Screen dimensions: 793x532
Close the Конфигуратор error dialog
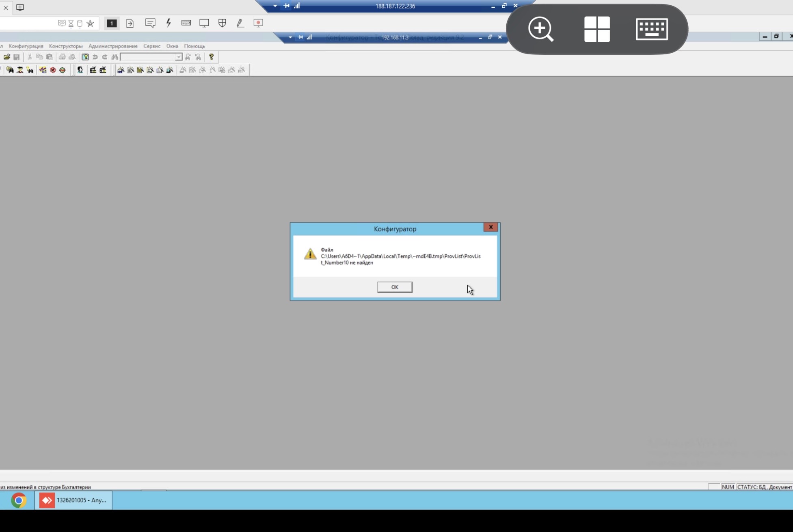490,227
